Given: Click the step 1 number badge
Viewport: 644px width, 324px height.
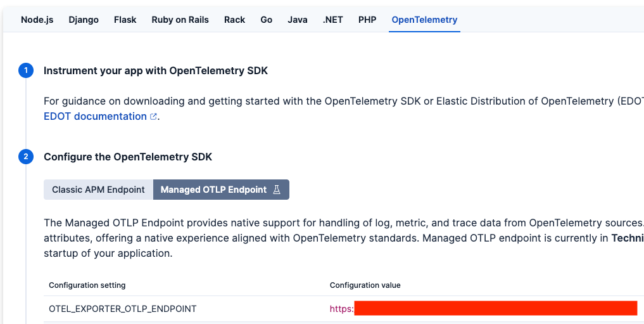Looking at the screenshot, I should pyautogui.click(x=26, y=70).
